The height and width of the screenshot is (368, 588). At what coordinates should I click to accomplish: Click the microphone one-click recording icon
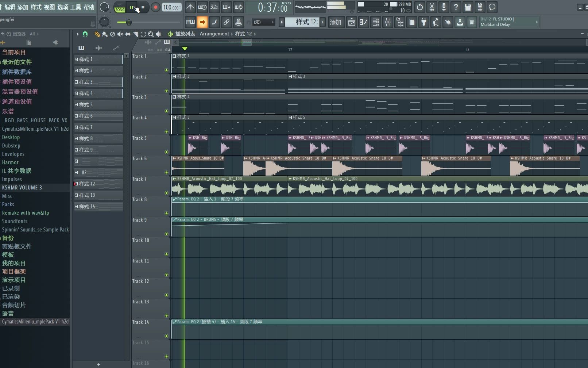[x=444, y=7]
